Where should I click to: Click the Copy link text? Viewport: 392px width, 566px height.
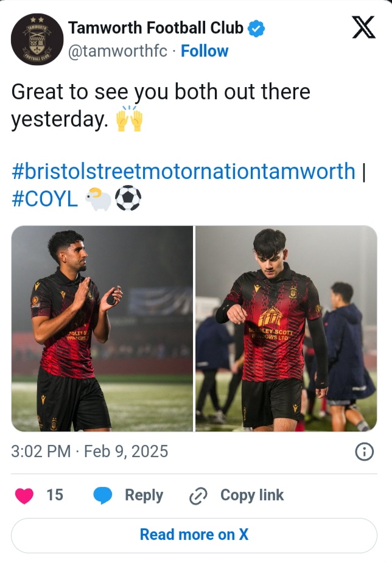[252, 495]
